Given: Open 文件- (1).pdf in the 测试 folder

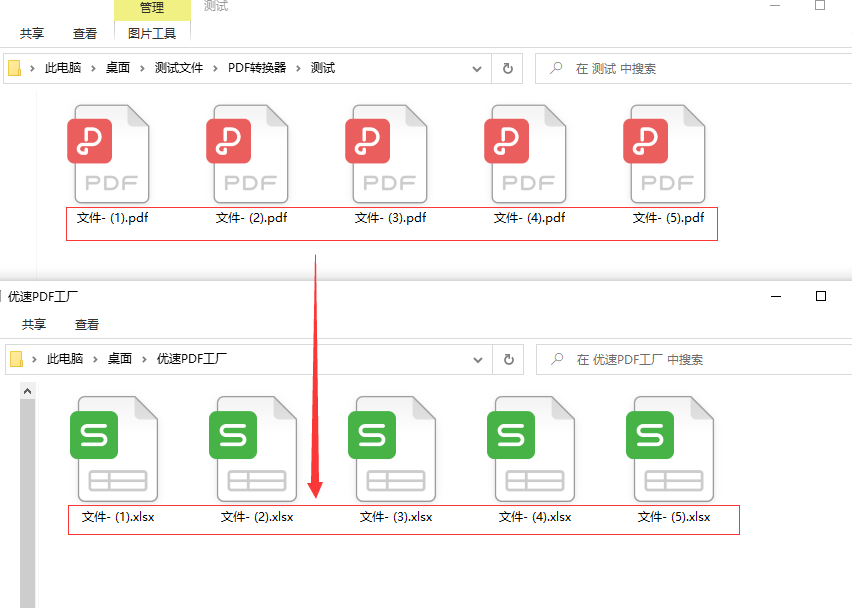Looking at the screenshot, I should (x=112, y=155).
